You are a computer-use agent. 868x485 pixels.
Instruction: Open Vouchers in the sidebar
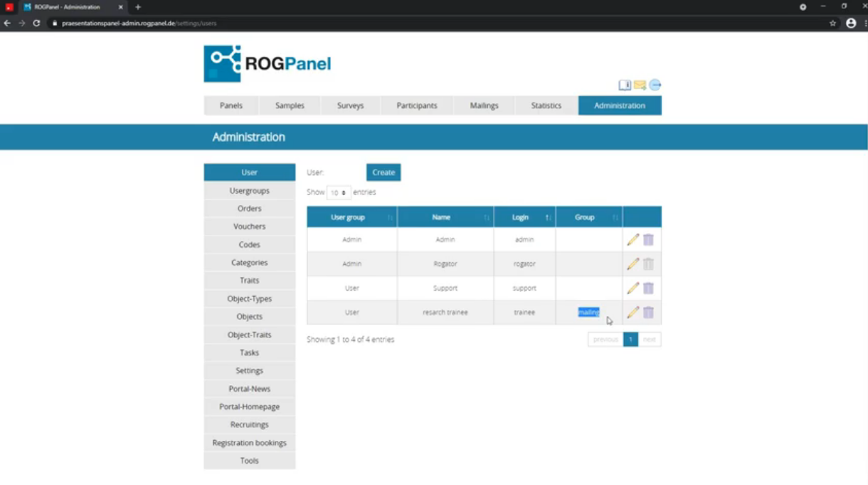(x=250, y=226)
